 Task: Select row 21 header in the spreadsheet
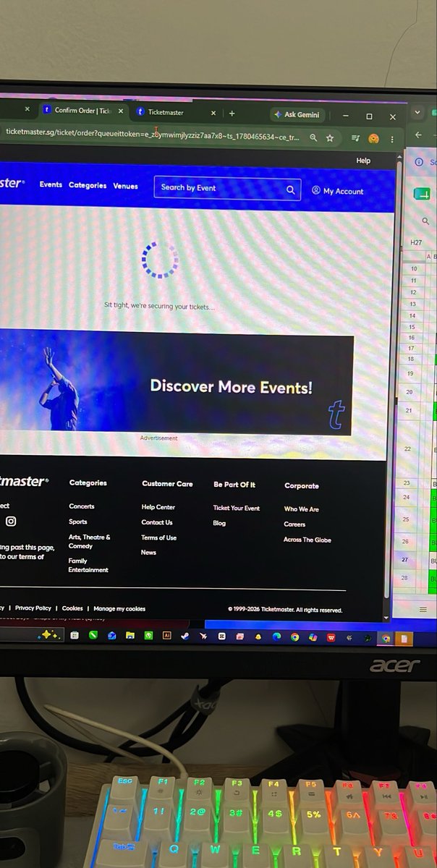410,410
